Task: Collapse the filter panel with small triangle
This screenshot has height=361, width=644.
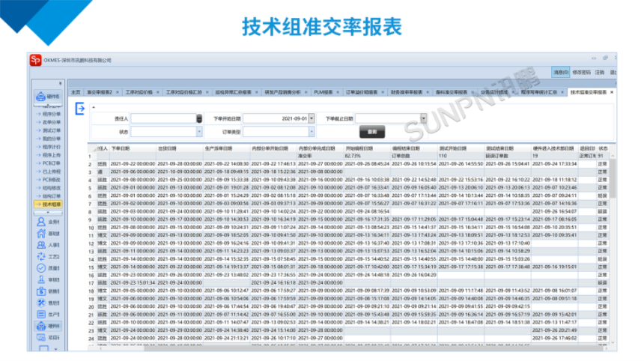Action: (x=94, y=107)
